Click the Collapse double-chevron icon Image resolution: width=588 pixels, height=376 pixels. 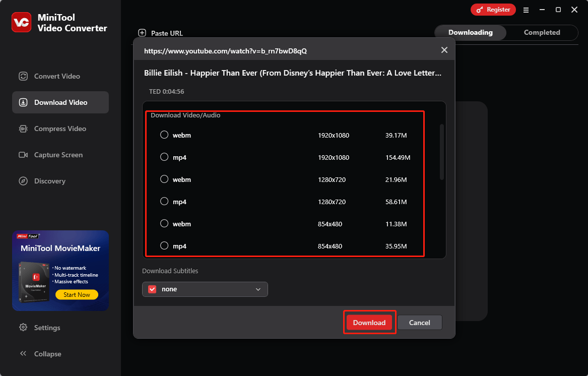pos(23,353)
